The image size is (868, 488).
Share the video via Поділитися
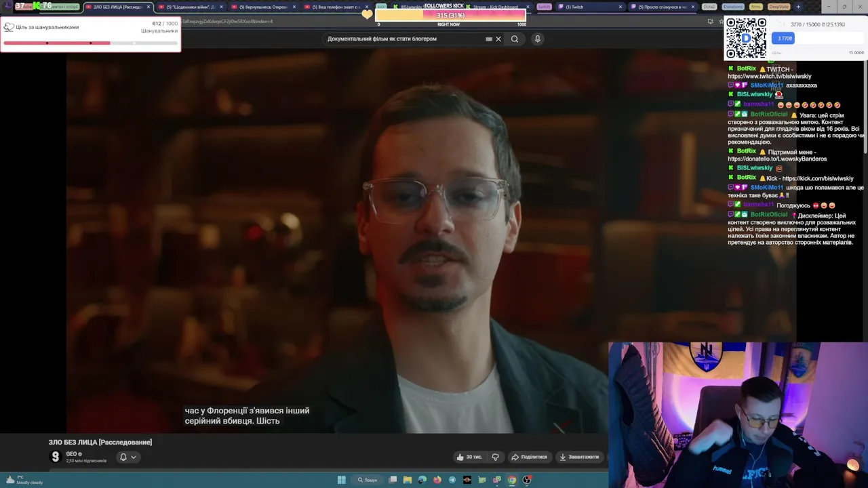click(x=529, y=457)
